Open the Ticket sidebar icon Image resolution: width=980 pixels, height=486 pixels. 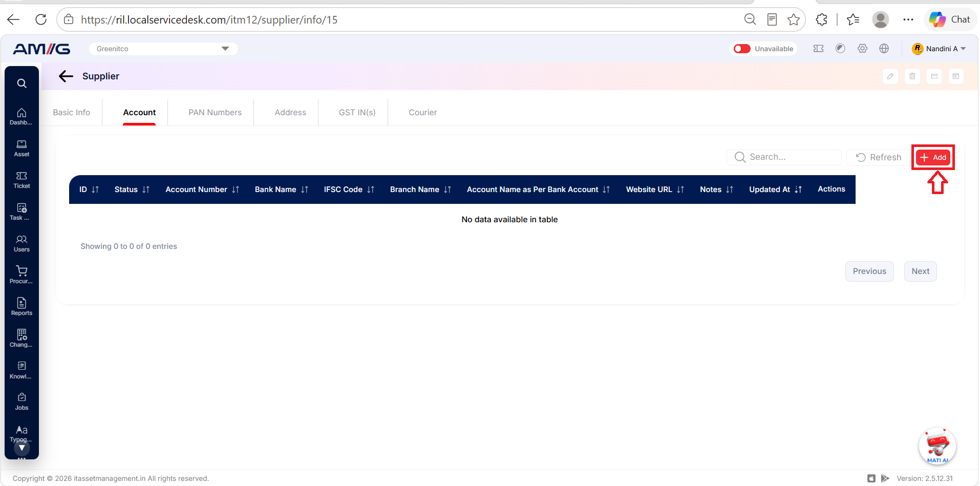coord(22,180)
